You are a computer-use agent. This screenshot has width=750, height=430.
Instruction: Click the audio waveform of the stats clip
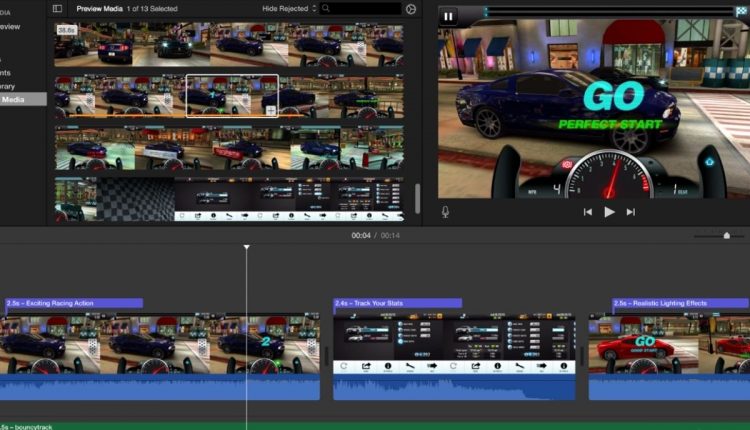(x=454, y=387)
